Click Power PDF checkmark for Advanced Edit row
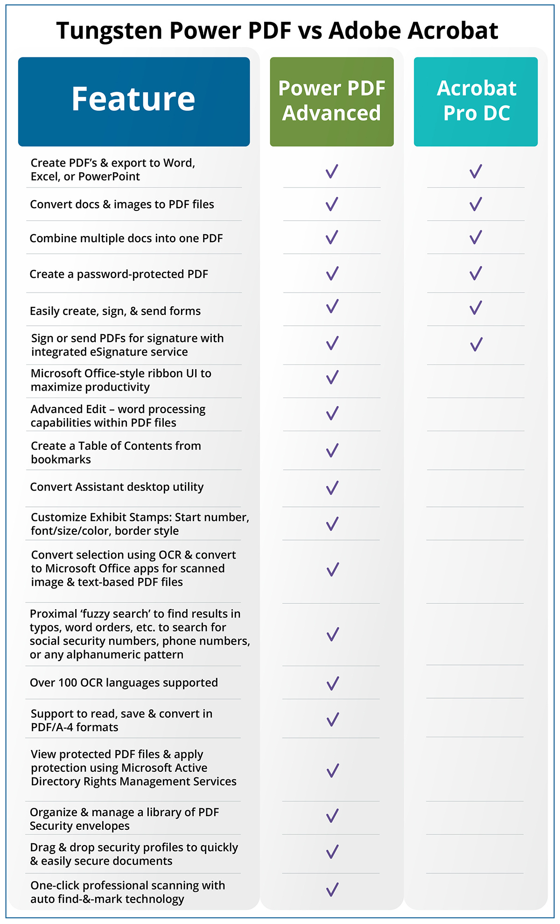The image size is (560, 924). click(332, 413)
